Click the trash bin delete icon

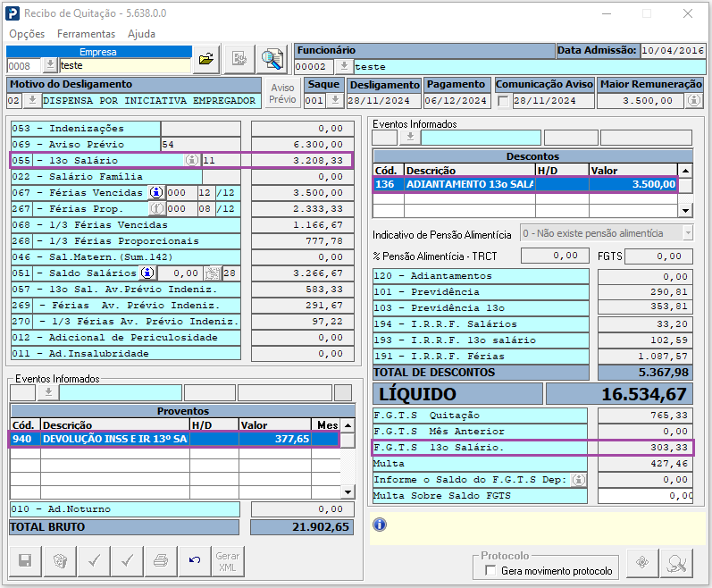(x=59, y=560)
